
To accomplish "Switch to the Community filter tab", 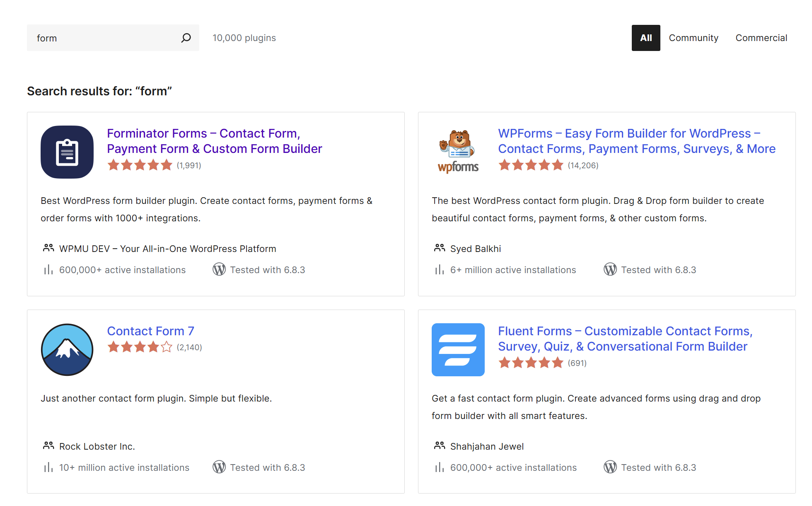I will (693, 38).
